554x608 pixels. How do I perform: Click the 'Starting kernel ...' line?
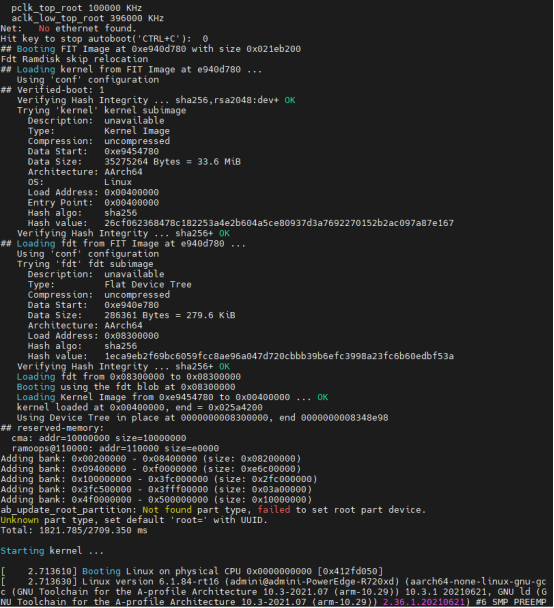(x=52, y=551)
